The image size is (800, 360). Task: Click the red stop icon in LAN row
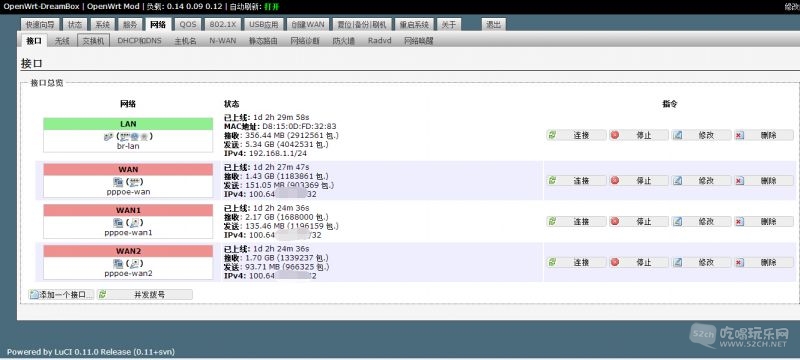click(x=615, y=135)
